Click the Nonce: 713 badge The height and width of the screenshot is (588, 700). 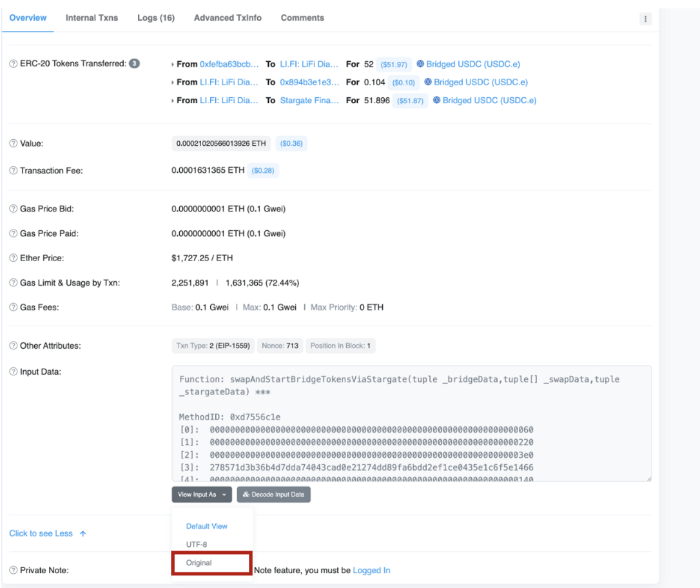click(280, 346)
